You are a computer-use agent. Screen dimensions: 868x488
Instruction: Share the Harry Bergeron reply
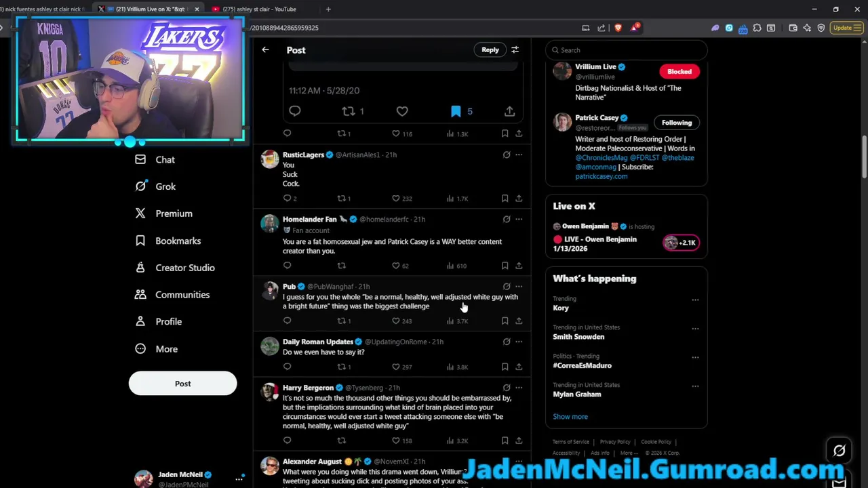(x=519, y=441)
